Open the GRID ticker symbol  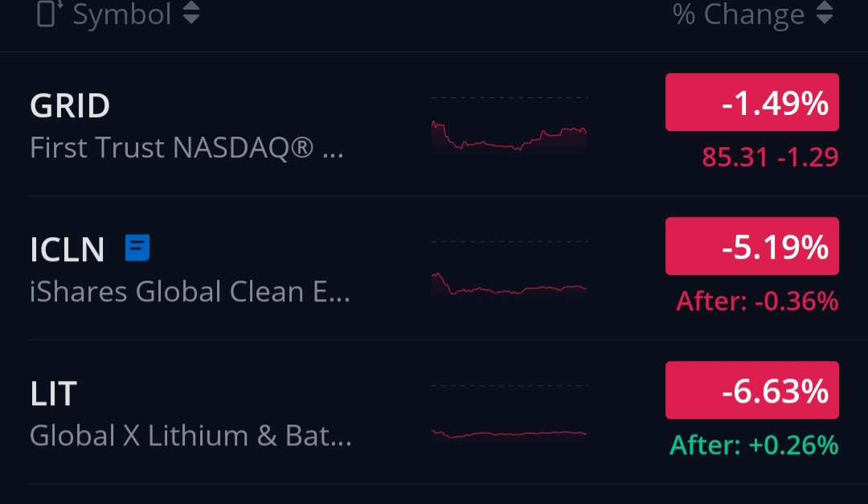70,106
